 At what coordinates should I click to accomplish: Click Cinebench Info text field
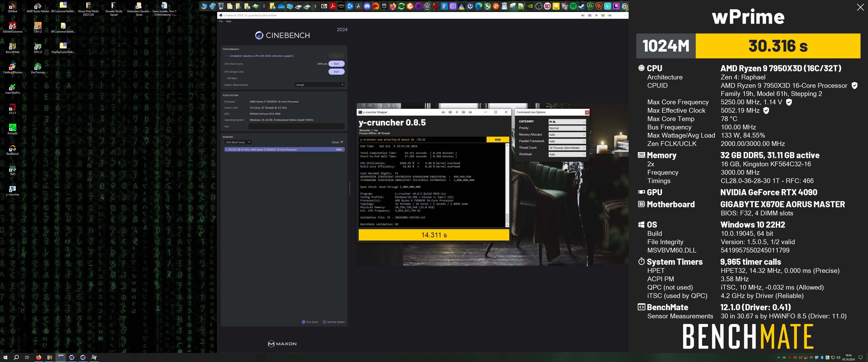(x=296, y=126)
